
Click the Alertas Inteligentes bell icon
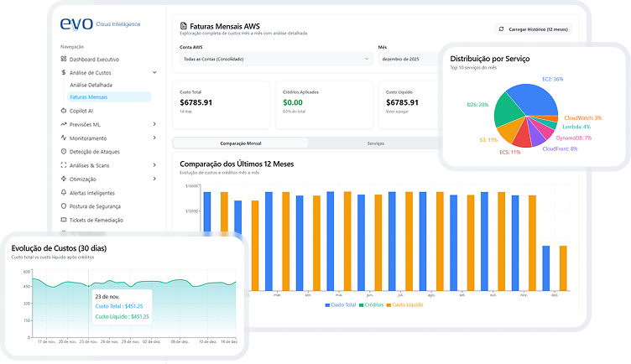(x=64, y=192)
